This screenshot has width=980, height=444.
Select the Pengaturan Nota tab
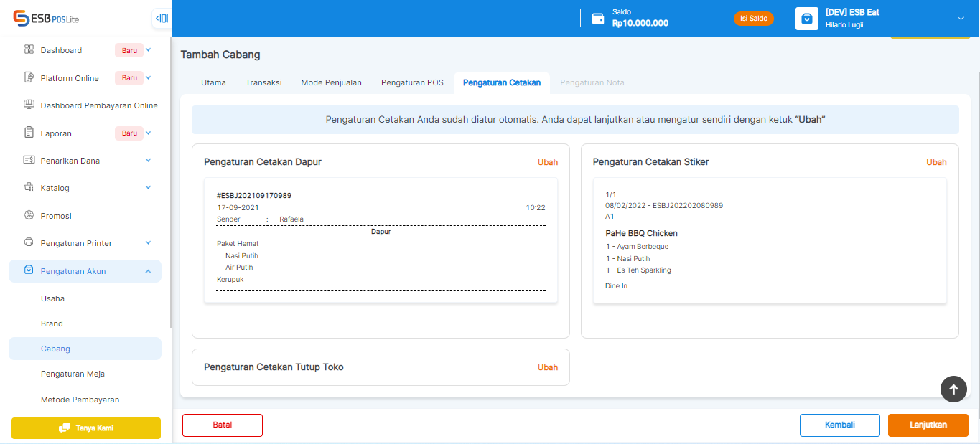point(592,82)
